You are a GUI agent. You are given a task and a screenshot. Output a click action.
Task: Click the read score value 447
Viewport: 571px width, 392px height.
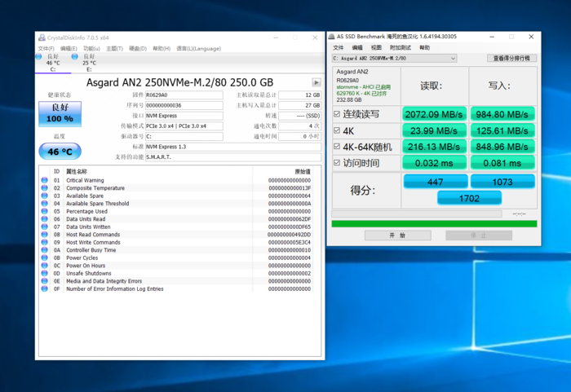(x=436, y=182)
